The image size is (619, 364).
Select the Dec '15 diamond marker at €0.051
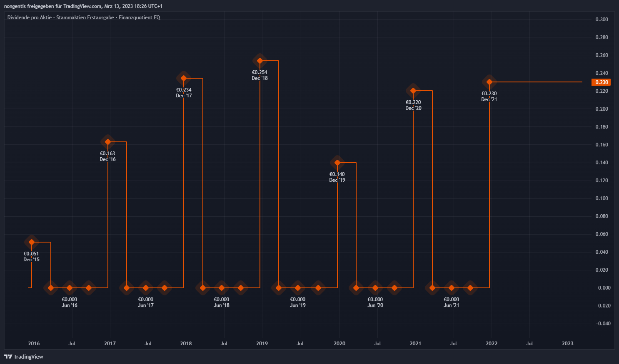click(x=32, y=242)
